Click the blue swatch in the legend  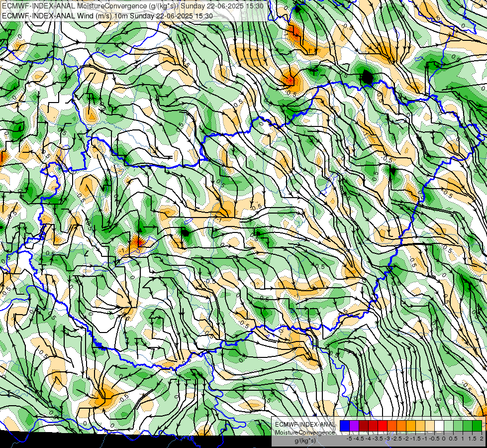[x=345, y=426]
